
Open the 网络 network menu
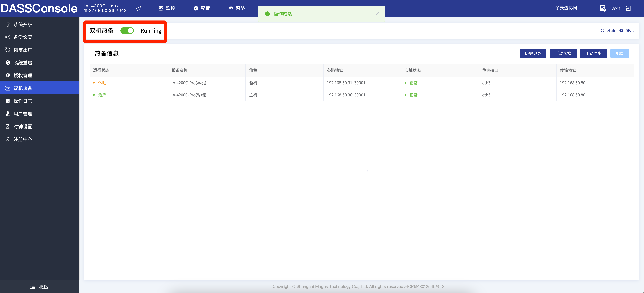237,8
